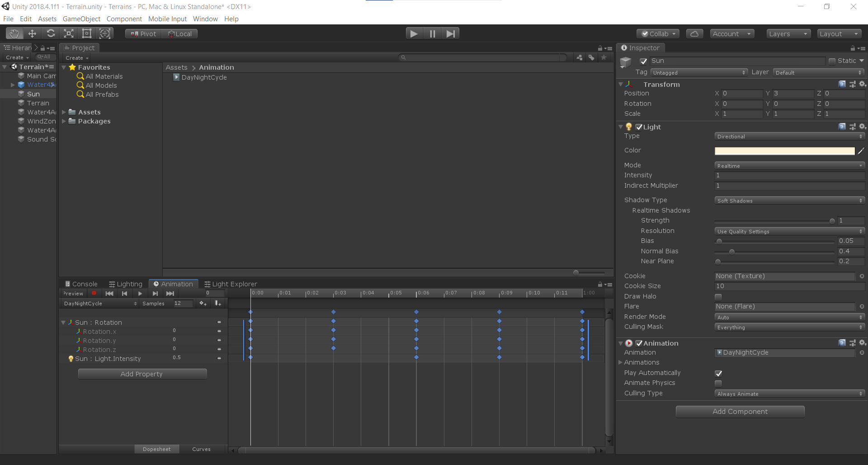Select the Rotate tool
The height and width of the screenshot is (465, 868).
51,33
